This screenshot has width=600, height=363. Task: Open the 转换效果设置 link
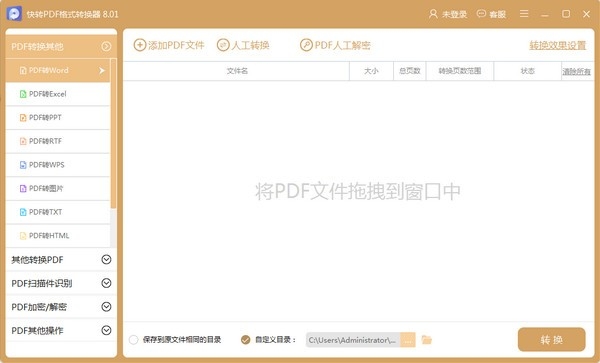pyautogui.click(x=558, y=46)
